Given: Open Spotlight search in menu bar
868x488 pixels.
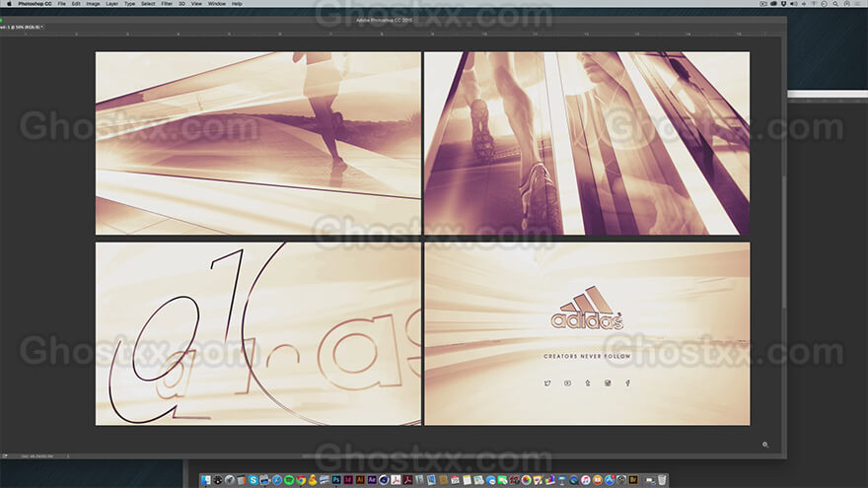Looking at the screenshot, I should [834, 3].
